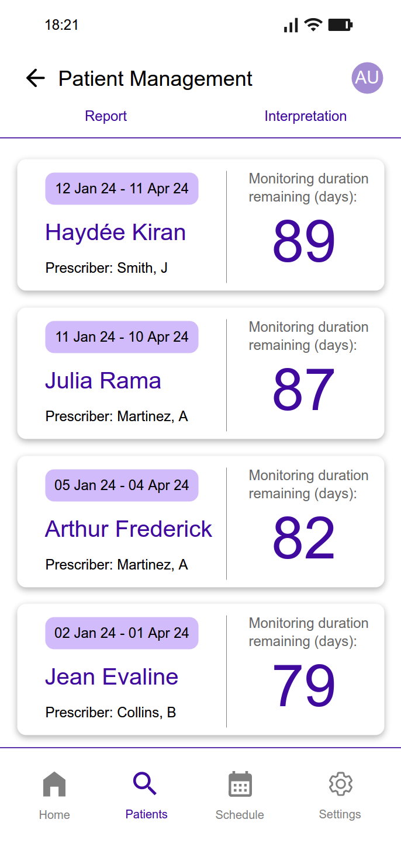Open the AU user avatar
This screenshot has height=868, width=401.
point(367,78)
